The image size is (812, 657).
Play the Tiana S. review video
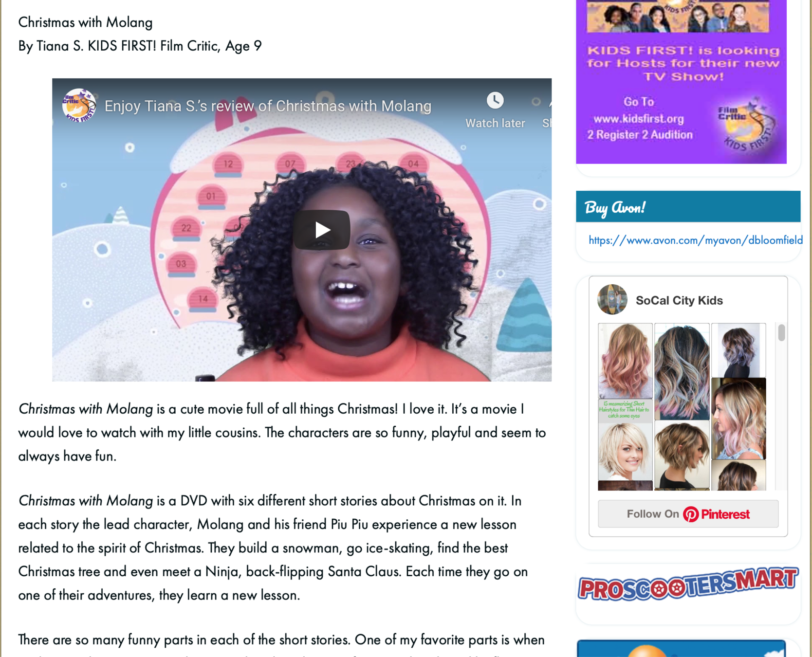click(321, 230)
